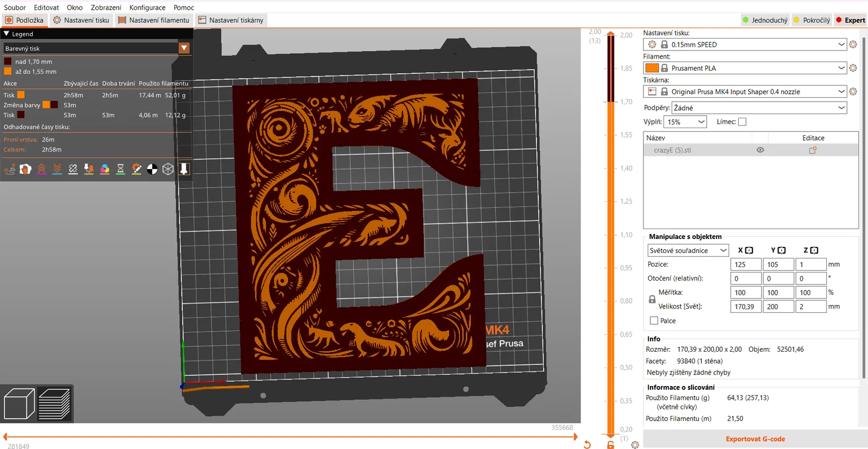Open the Prusament PLA filament dropdown
Screen dimensions: 868x449
(745, 68)
